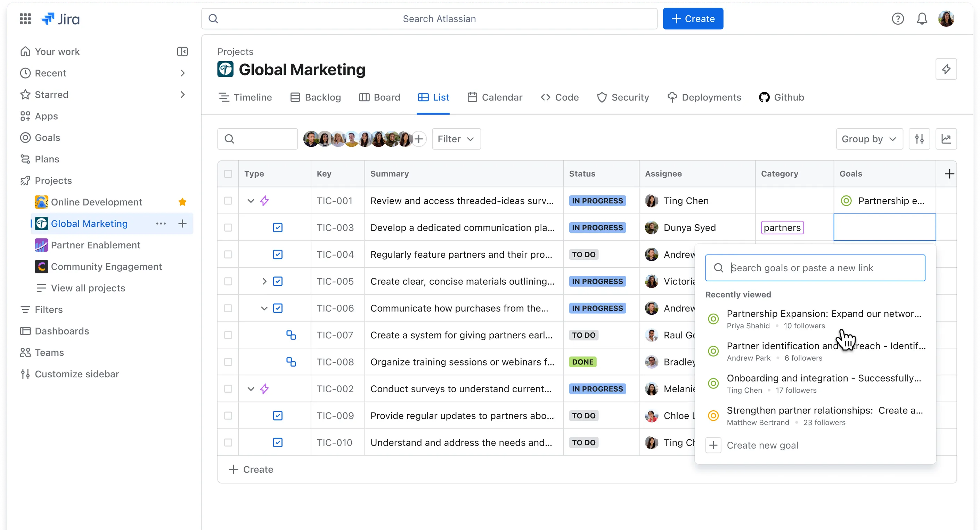Screen dimensions: 980x530
Task: Click the notifications bell
Action: pos(922,18)
